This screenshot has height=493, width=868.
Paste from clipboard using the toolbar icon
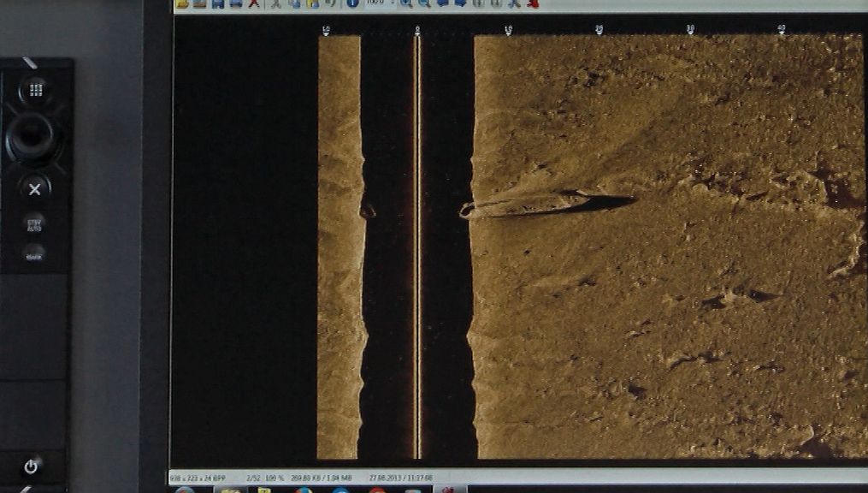click(312, 3)
